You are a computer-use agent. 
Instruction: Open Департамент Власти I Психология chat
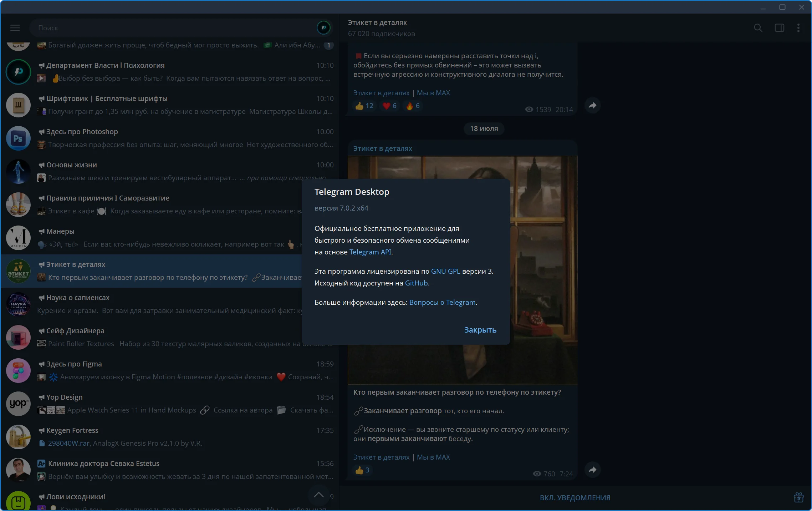(x=170, y=72)
